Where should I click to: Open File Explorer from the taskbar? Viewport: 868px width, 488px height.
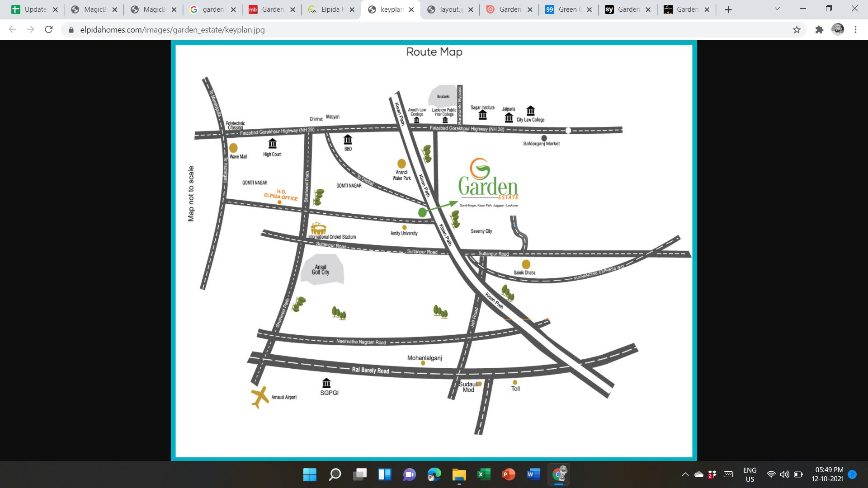pyautogui.click(x=459, y=474)
